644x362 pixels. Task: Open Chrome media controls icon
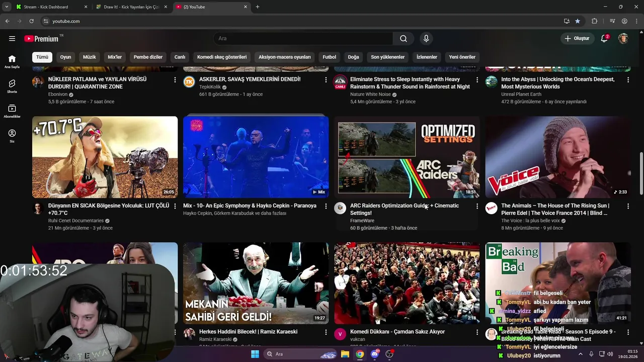pos(612,21)
